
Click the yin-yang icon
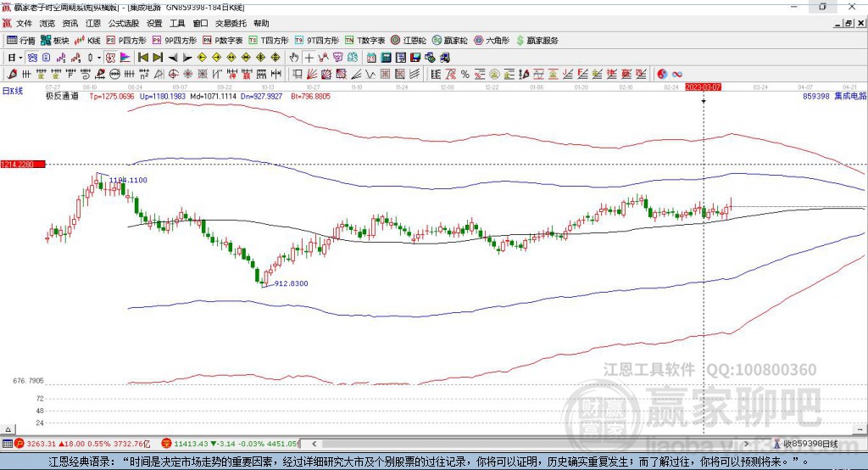662,75
